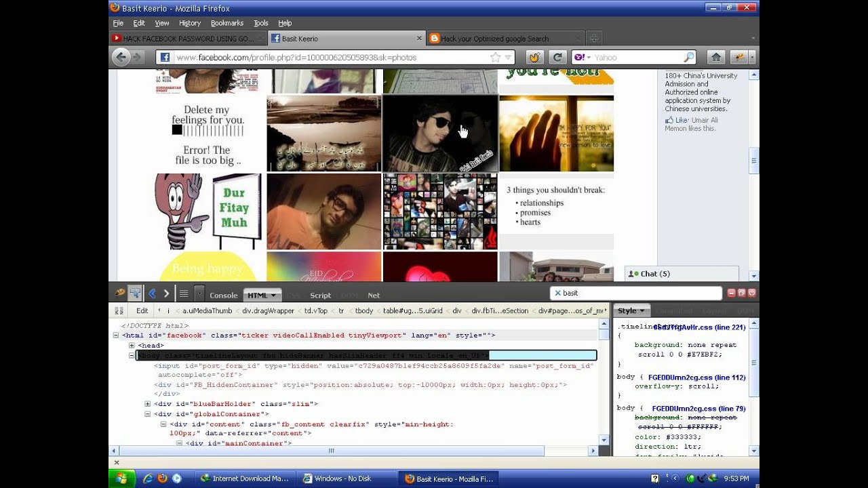Viewport: 868px width, 488px height.
Task: Close the add-on bar X
Action: point(117,462)
